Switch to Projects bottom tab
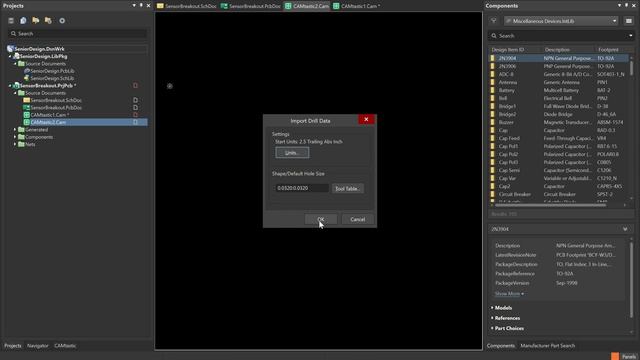This screenshot has height=360, width=640. click(13, 346)
